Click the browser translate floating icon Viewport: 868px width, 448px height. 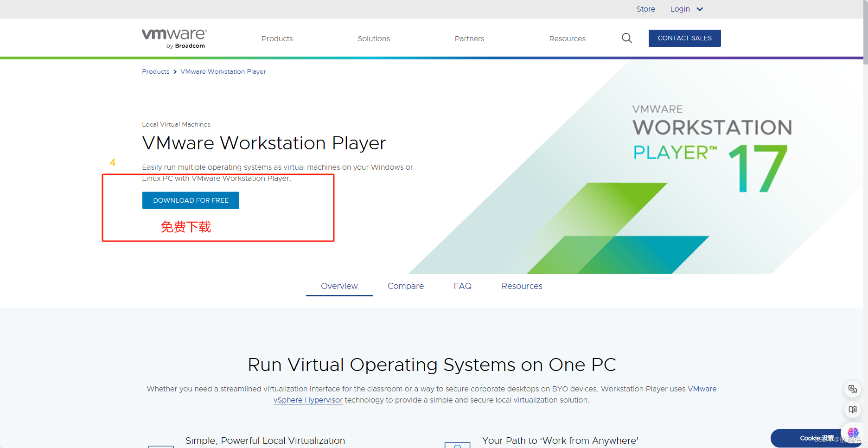tap(852, 389)
